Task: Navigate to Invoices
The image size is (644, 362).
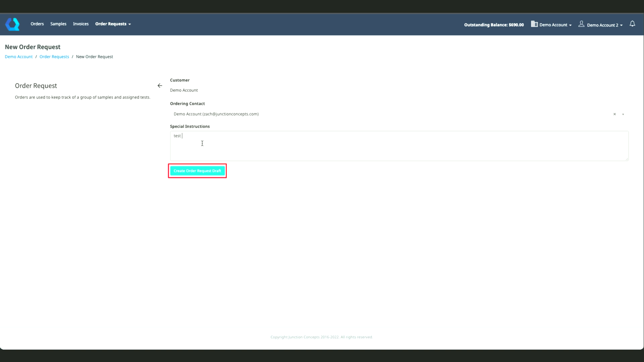Action: coord(81,24)
